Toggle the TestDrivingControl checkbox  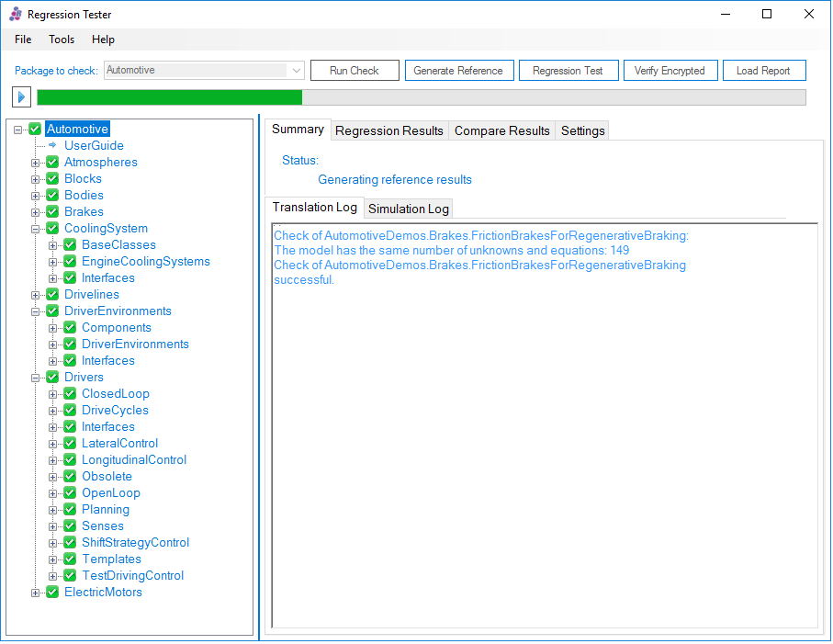point(70,575)
